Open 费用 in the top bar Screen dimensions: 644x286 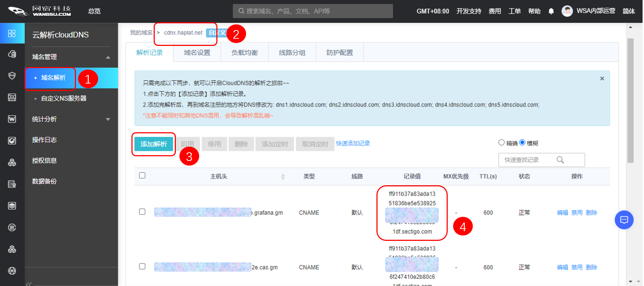pos(495,11)
